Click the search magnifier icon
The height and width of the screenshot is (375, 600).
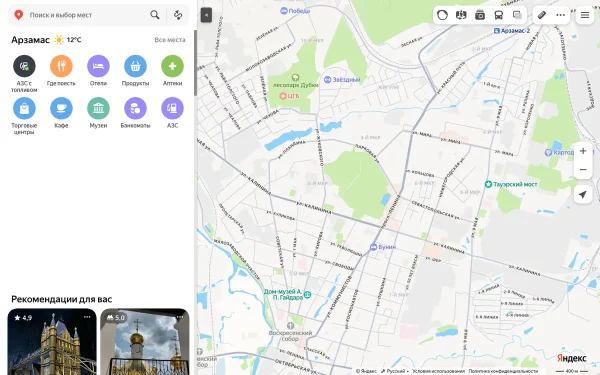pos(155,15)
